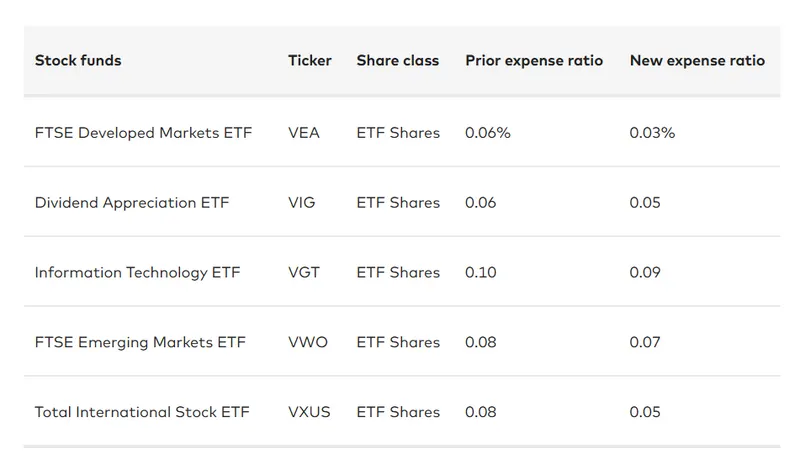Select the VWO ticker symbol
800x459 pixels.
[x=306, y=343]
